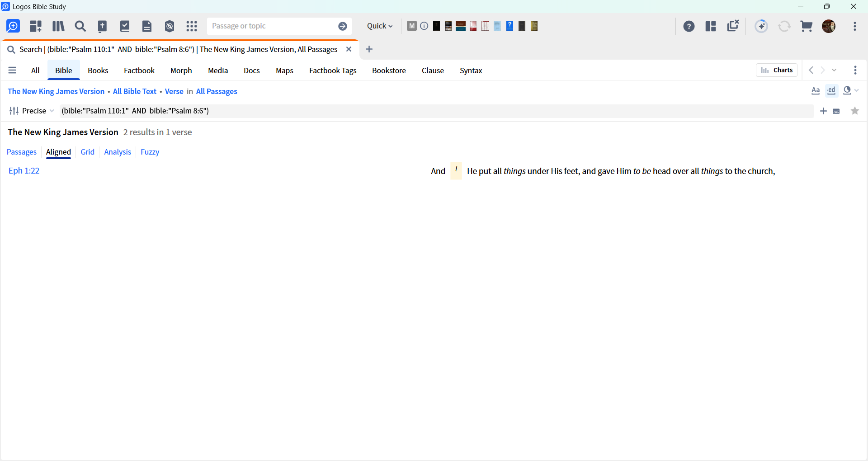Screen dimensions: 868x461
Task: Go back with left chevron
Action: [811, 70]
